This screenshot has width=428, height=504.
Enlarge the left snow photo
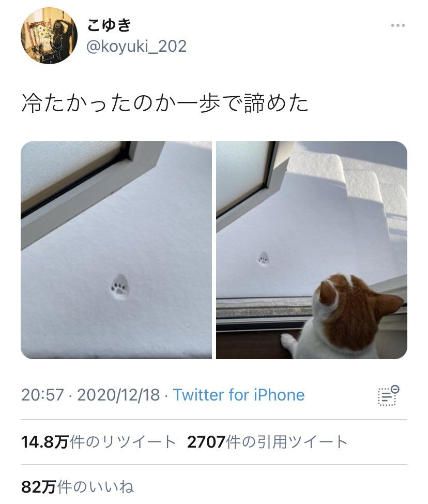coord(116,250)
